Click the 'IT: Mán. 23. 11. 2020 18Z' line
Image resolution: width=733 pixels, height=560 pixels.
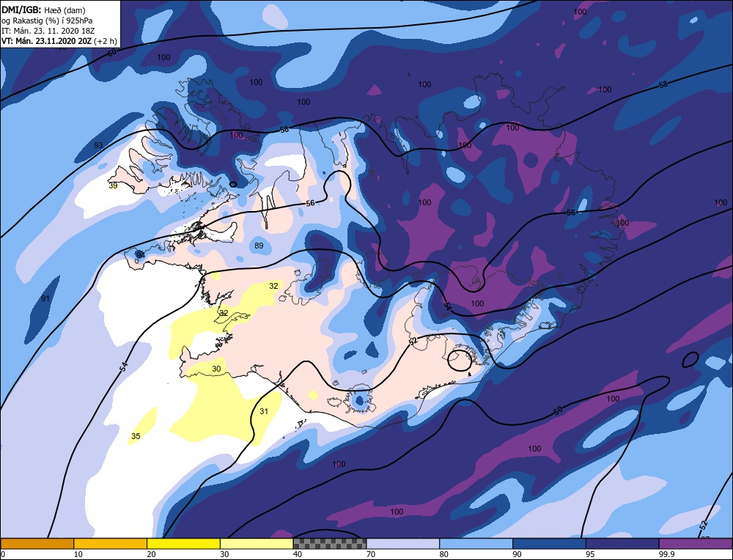coord(47,31)
